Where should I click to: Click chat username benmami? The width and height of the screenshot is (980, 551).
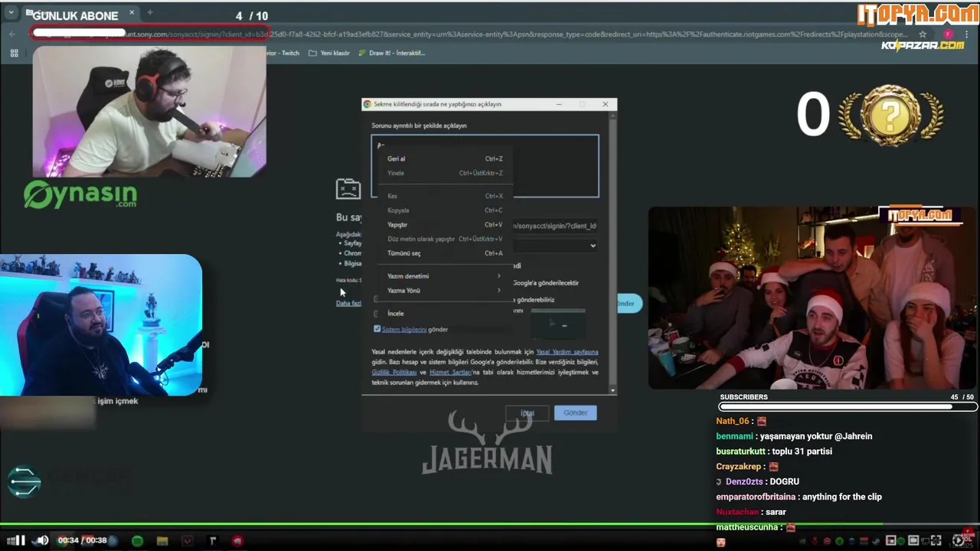point(734,436)
